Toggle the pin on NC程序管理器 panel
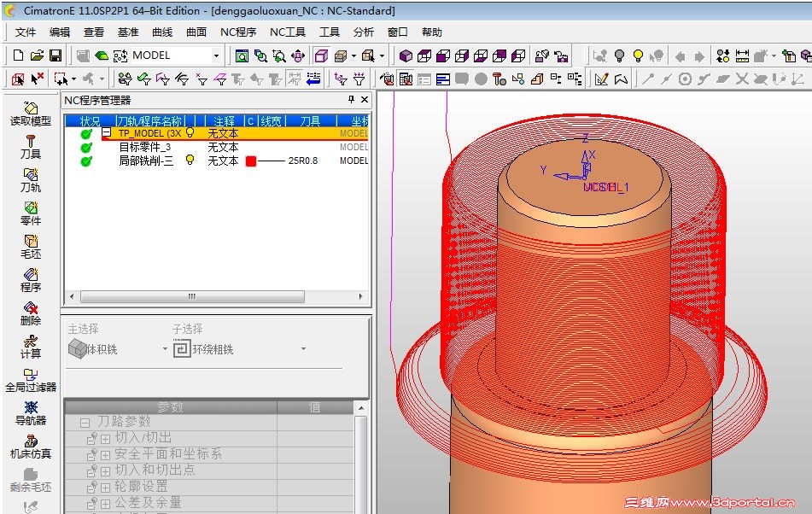 [x=351, y=99]
